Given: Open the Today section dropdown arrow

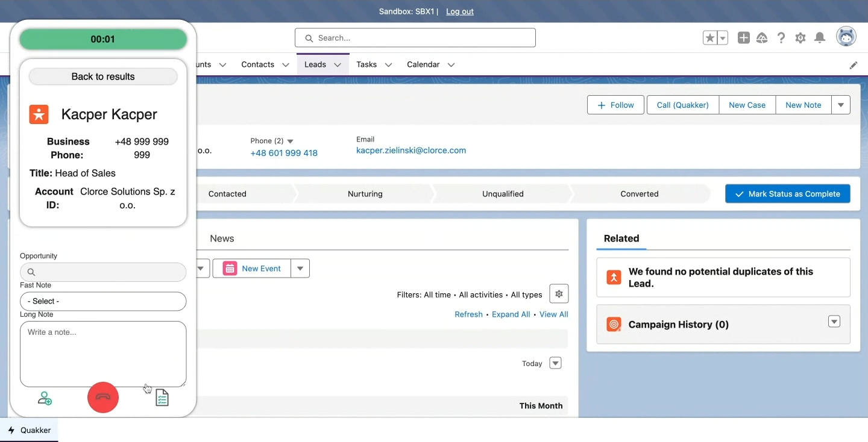Looking at the screenshot, I should pos(556,363).
